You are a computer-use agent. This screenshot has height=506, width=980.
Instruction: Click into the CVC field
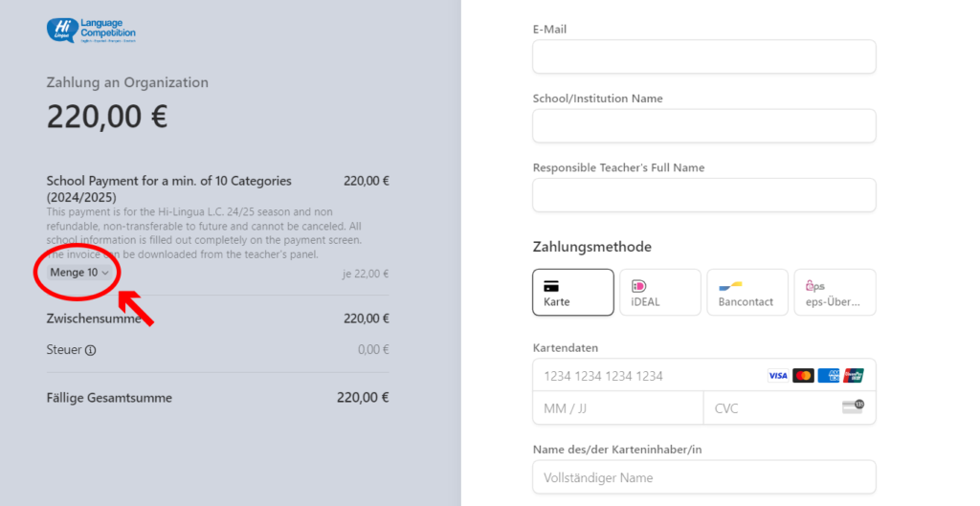pyautogui.click(x=770, y=408)
